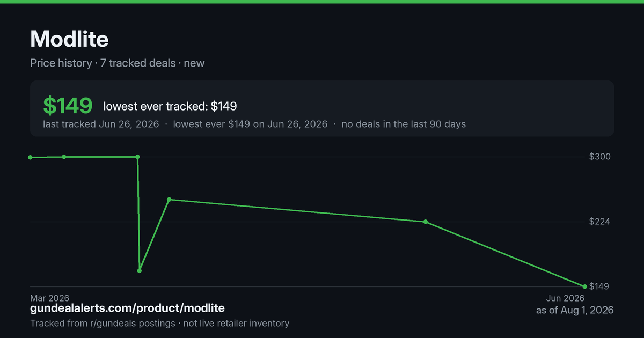Click 'no deals in the last 90 days' text
Viewport: 644px width, 338px height.
click(x=404, y=124)
